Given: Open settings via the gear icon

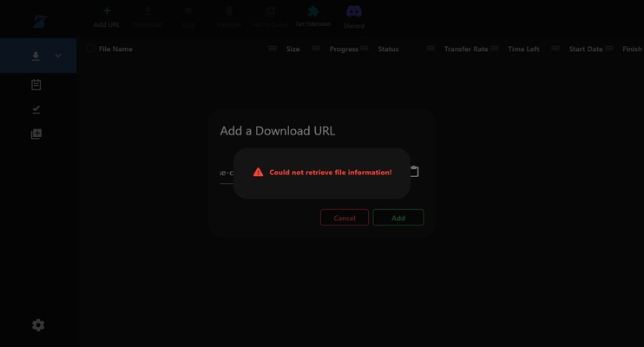Looking at the screenshot, I should tap(38, 325).
